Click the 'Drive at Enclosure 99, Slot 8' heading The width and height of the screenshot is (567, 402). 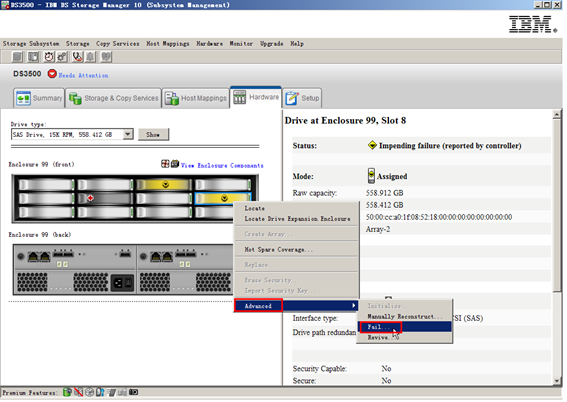click(x=345, y=120)
